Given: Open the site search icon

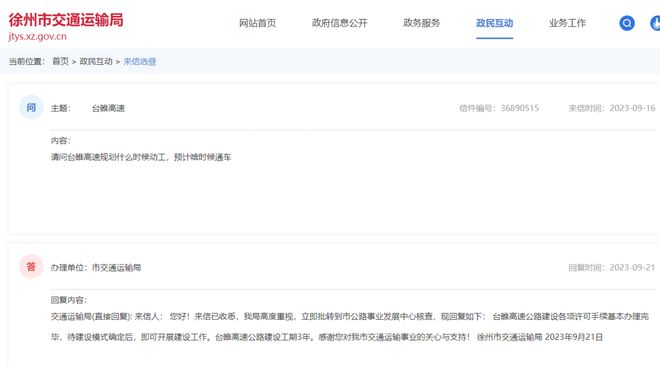Looking at the screenshot, I should click(627, 23).
